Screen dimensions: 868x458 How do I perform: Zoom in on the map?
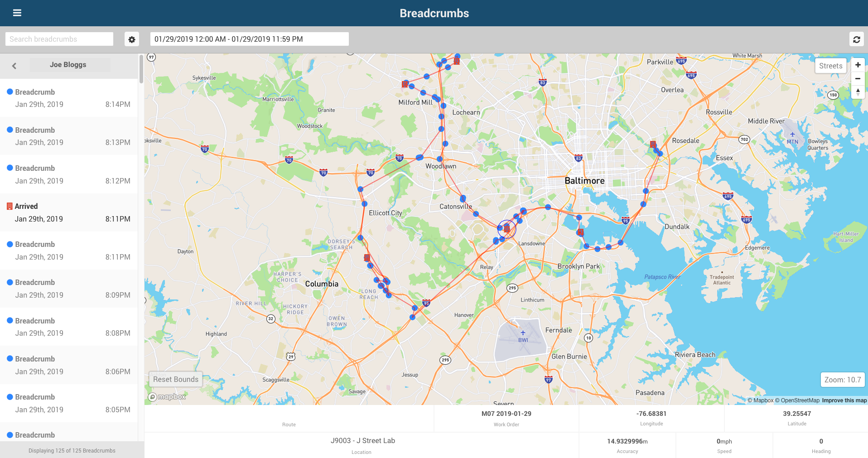point(858,65)
